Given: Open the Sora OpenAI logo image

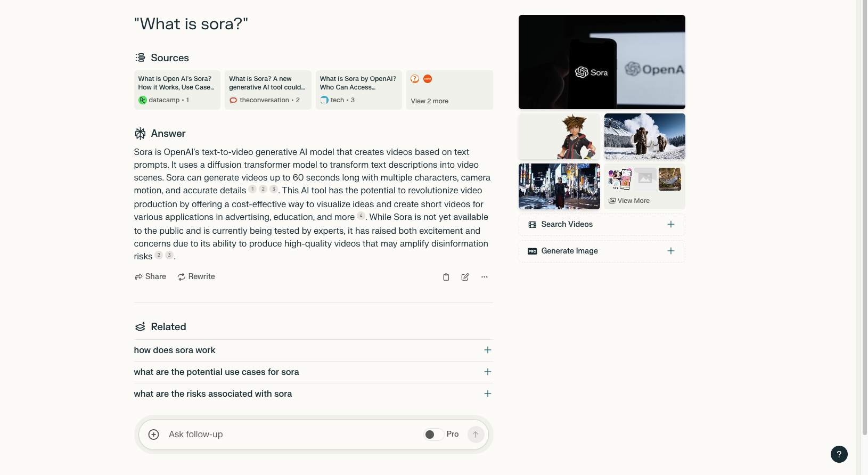Looking at the screenshot, I should [x=602, y=62].
